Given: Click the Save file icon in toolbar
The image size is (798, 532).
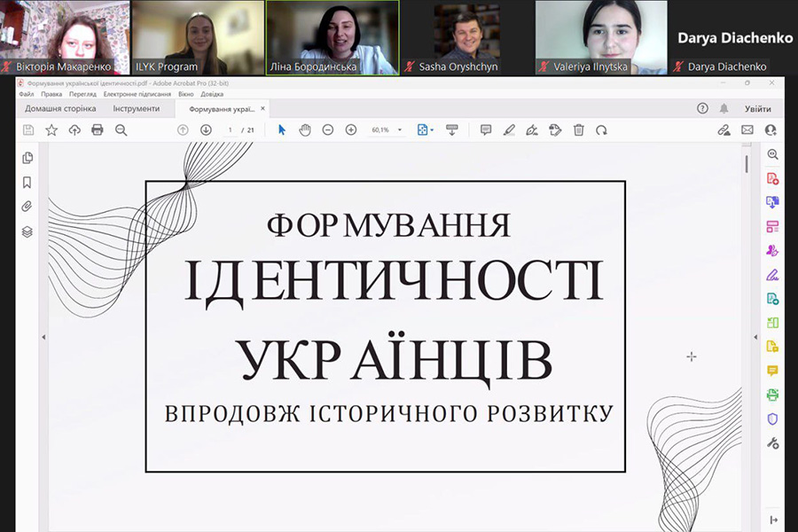Looking at the screenshot, I should click(x=28, y=129).
